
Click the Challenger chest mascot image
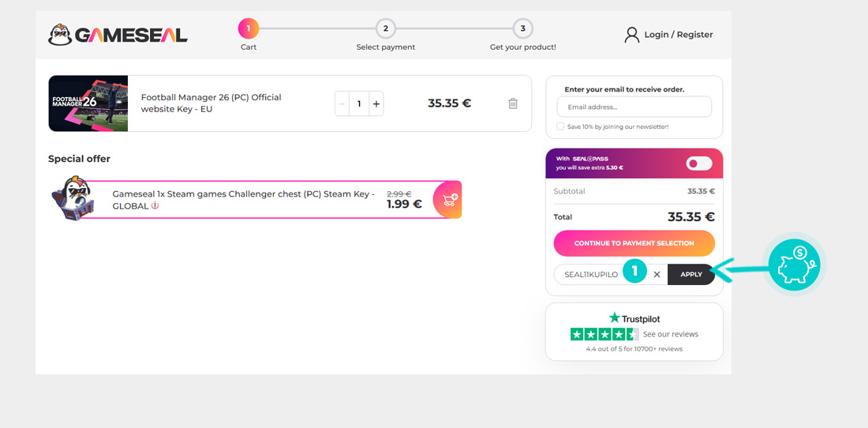pyautogui.click(x=73, y=198)
